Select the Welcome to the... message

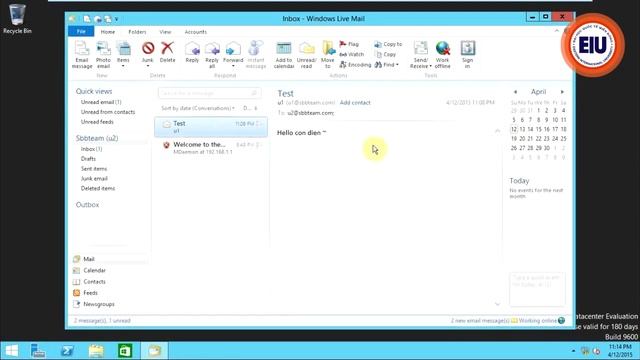coord(211,148)
